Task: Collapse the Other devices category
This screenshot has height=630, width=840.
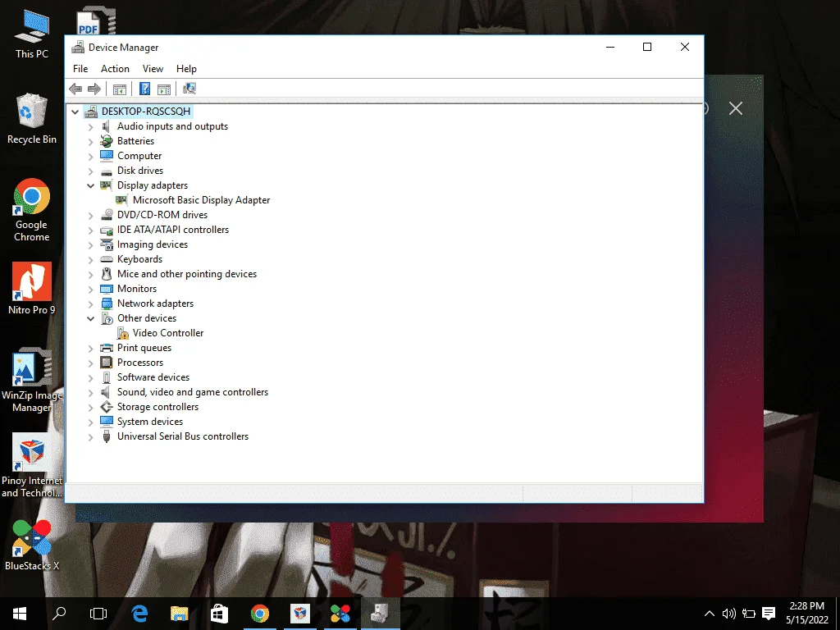Action: (90, 319)
